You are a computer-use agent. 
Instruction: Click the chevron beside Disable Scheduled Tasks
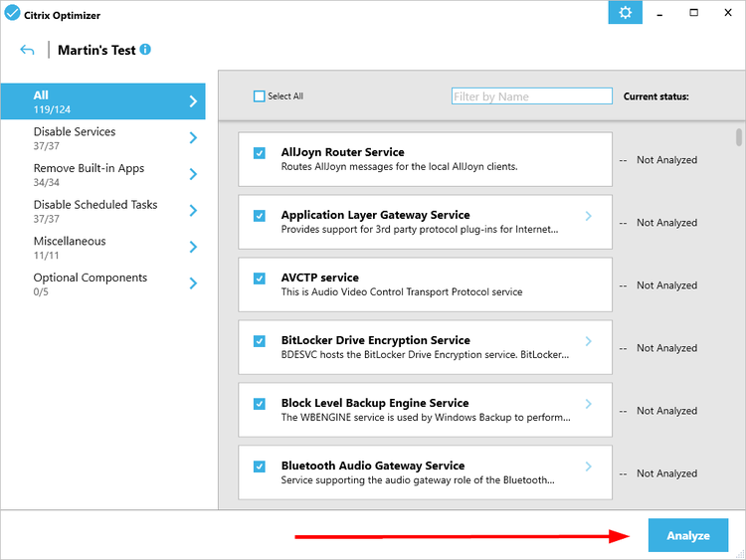point(193,211)
